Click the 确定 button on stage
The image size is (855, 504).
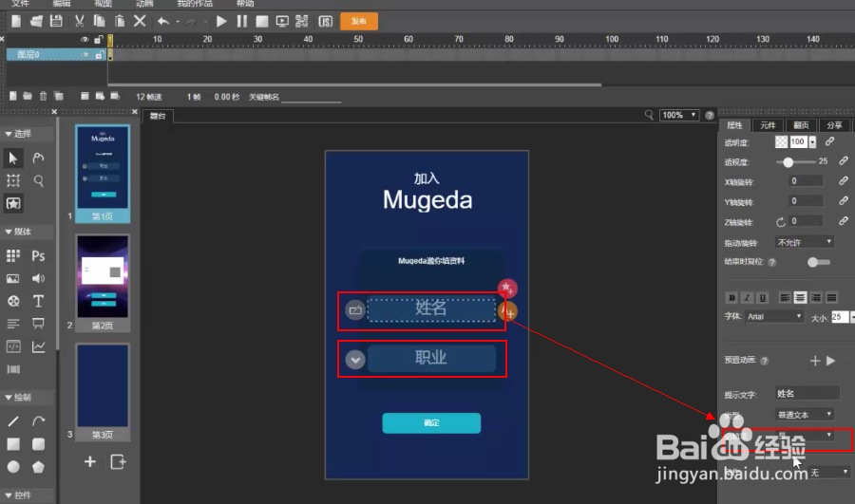(431, 422)
